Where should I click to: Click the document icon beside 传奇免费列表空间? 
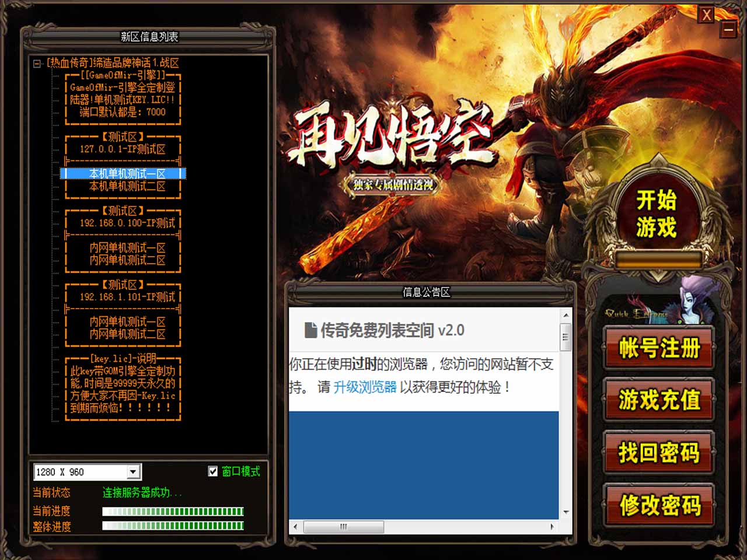(310, 330)
